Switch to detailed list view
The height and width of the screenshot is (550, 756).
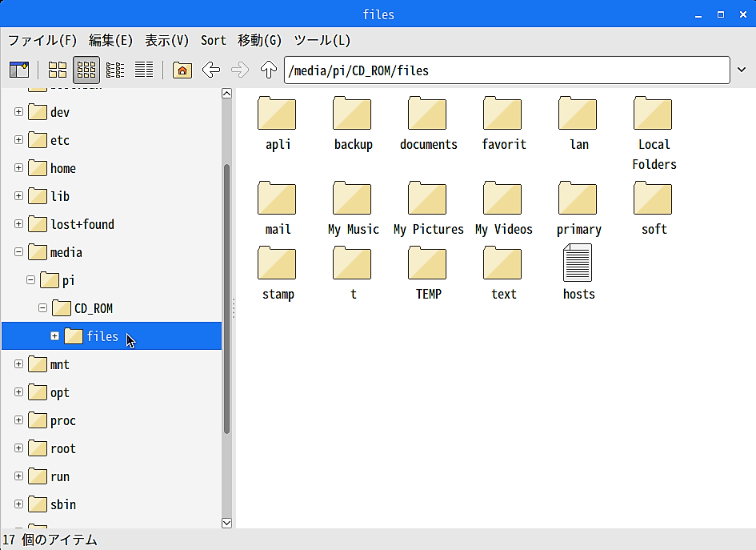point(144,70)
